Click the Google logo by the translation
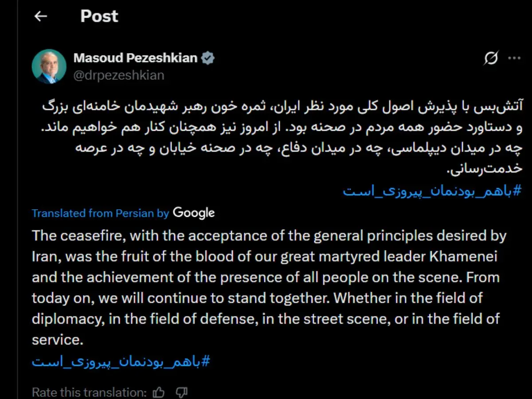 [x=194, y=213]
